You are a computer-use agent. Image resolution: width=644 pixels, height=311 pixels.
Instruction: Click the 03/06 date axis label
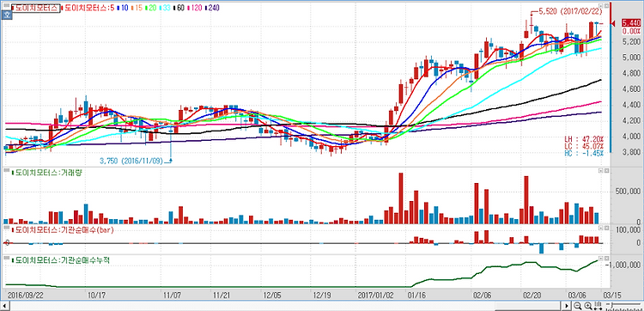coord(578,296)
